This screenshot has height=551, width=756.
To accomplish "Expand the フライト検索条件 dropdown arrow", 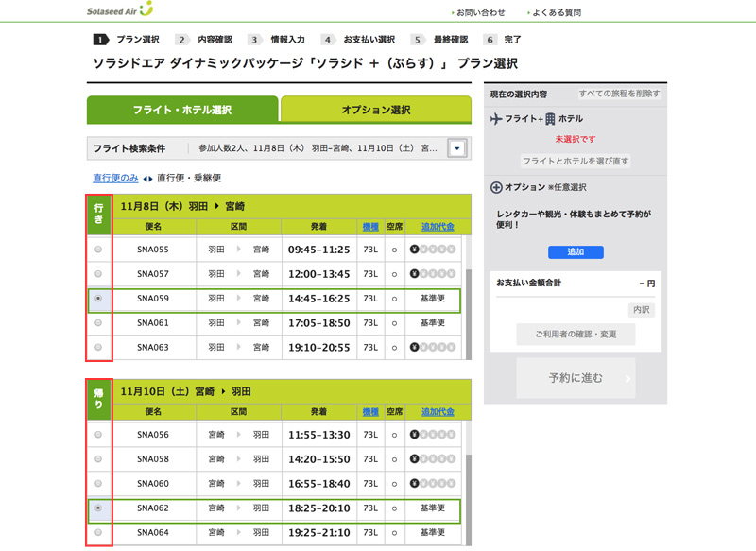I will tap(456, 148).
